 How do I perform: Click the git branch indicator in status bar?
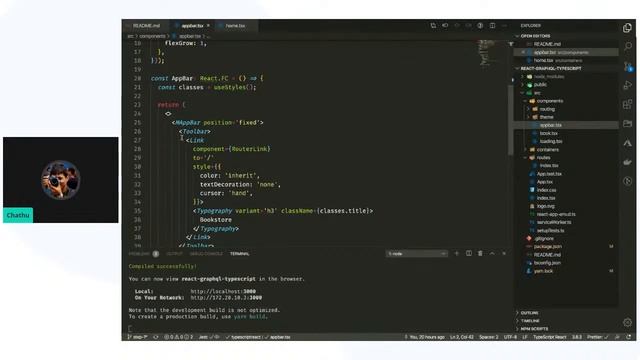tap(138, 337)
